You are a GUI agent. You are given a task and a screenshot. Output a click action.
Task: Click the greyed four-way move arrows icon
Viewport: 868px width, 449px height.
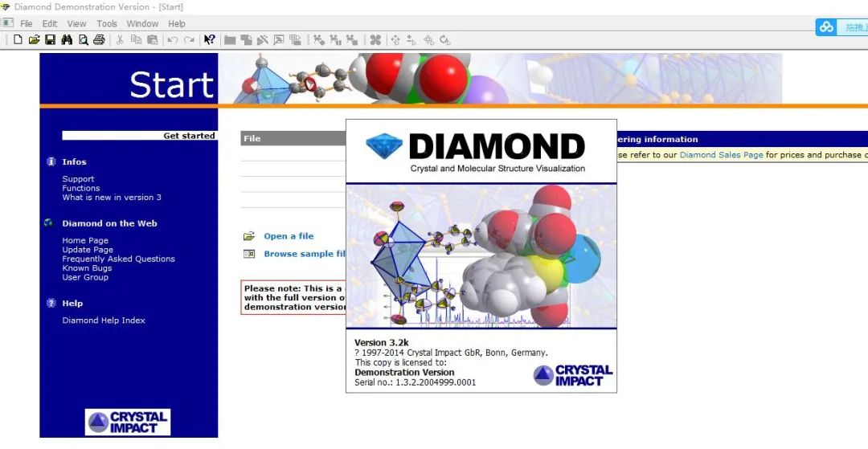click(395, 40)
